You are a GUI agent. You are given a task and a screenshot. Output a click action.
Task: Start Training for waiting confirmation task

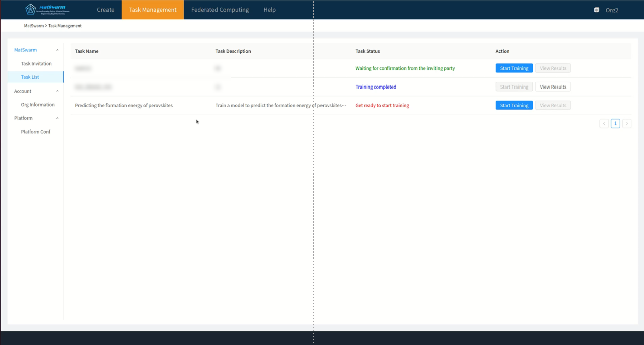pyautogui.click(x=514, y=68)
